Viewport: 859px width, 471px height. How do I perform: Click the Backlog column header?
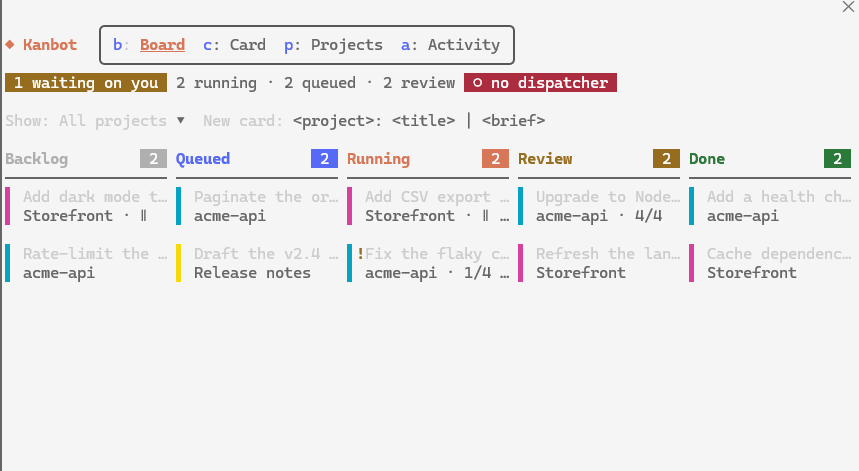tap(37, 159)
